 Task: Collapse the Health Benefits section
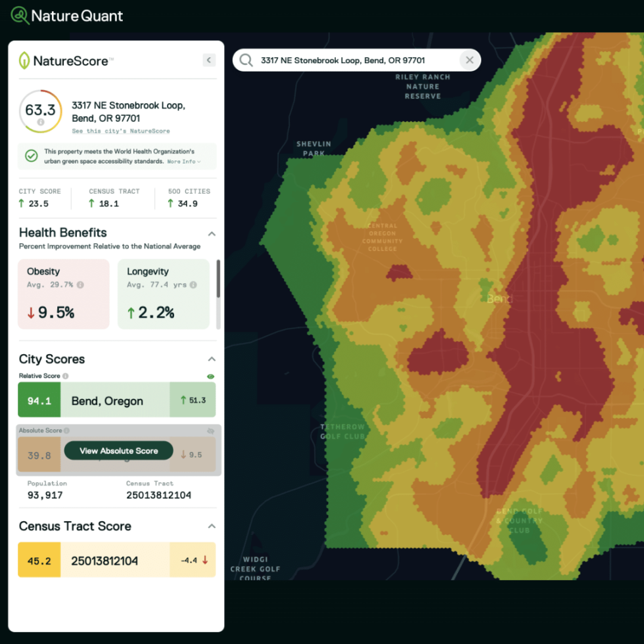tap(212, 234)
